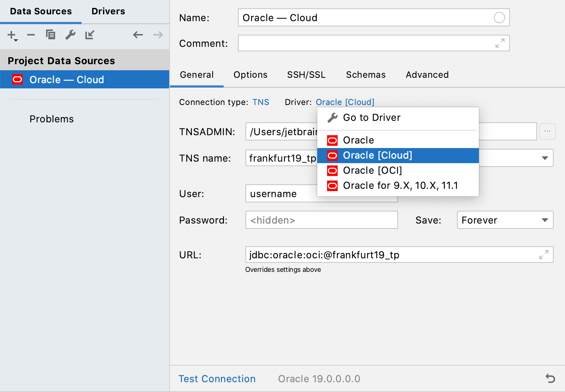The width and height of the screenshot is (565, 392).
Task: Browse TNSADMIN path with ellipsis button
Action: (x=547, y=131)
